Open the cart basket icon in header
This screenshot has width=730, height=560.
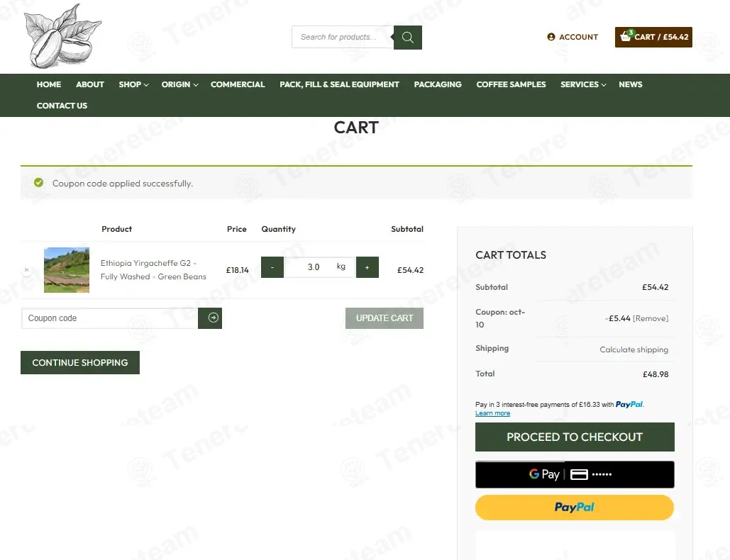[626, 37]
